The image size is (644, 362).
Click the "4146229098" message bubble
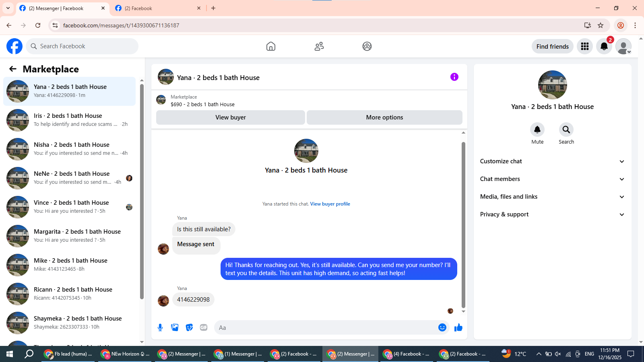193,300
